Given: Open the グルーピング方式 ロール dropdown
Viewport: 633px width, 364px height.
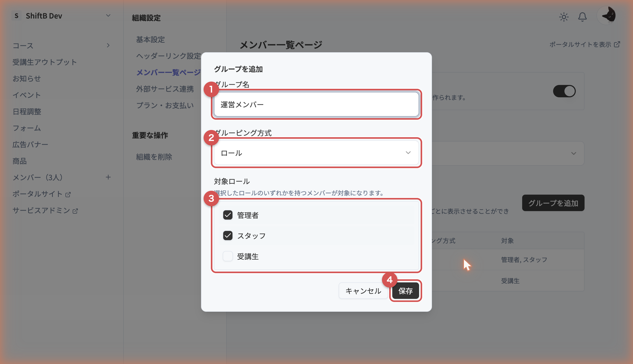Looking at the screenshot, I should [x=316, y=153].
